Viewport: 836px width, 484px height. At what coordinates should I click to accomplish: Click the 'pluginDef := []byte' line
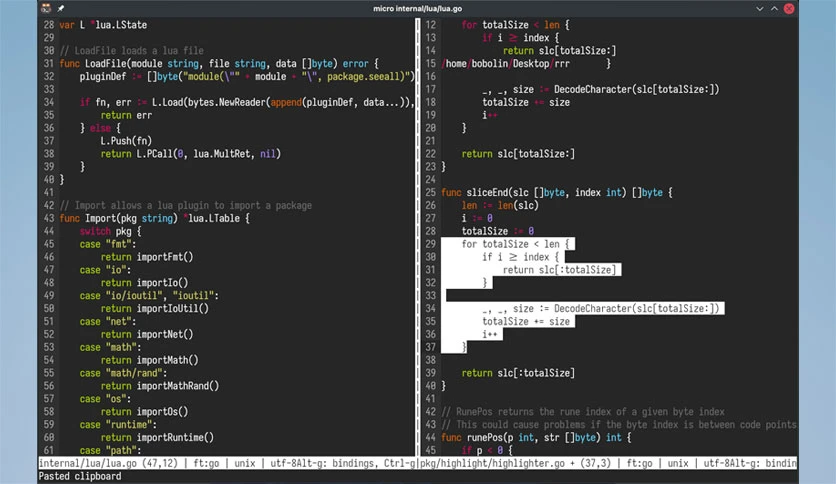tap(246, 77)
